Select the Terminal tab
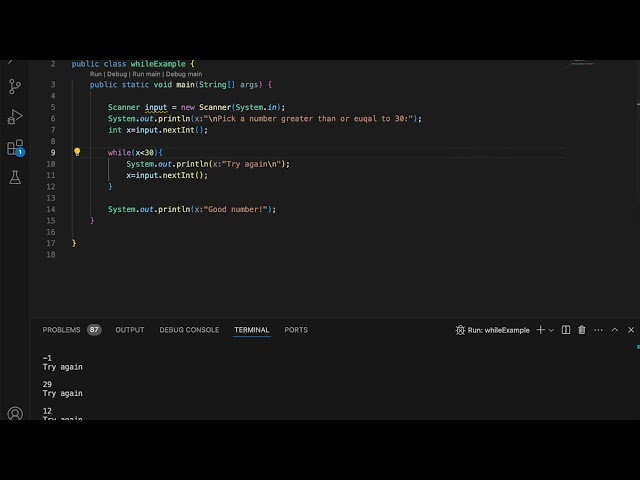The height and width of the screenshot is (480, 640). (x=252, y=330)
